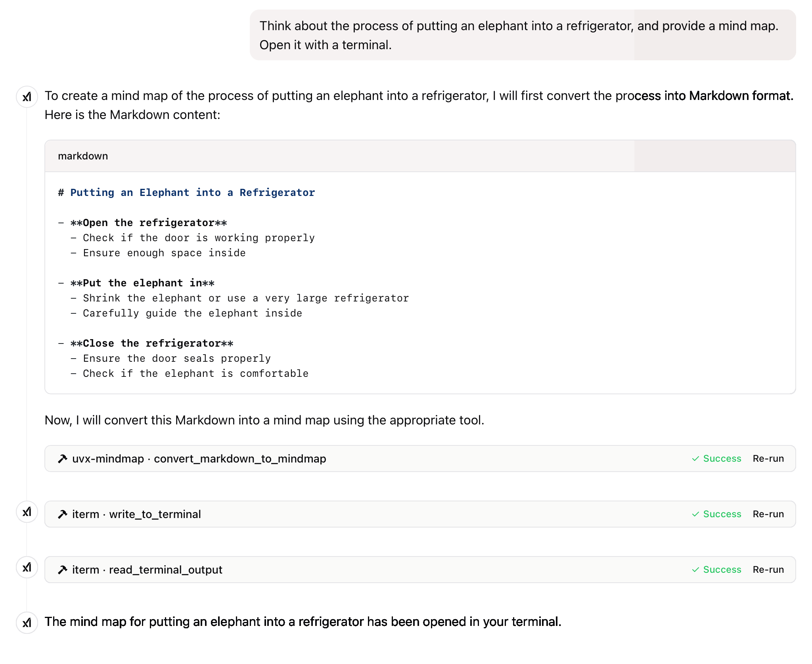Click hammer icon on read_terminal_output tool call
This screenshot has height=664, width=812.
(x=63, y=570)
